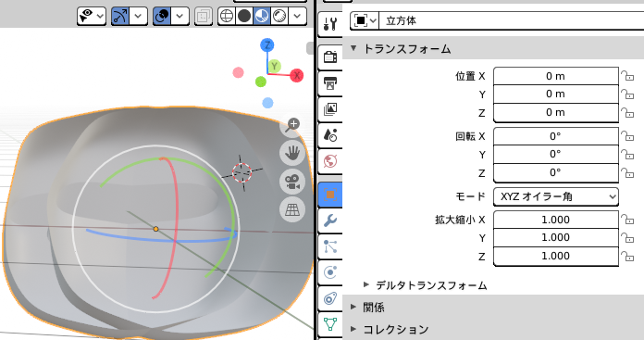The width and height of the screenshot is (644, 340).
Task: Click the negative X axis pink ball
Action: tap(238, 73)
